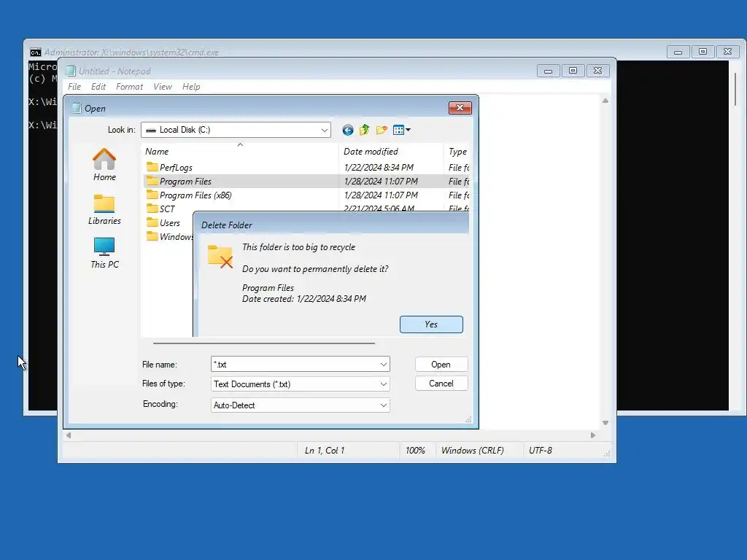This screenshot has width=747, height=560.
Task: Click the Program Files folder icon
Action: (x=152, y=181)
